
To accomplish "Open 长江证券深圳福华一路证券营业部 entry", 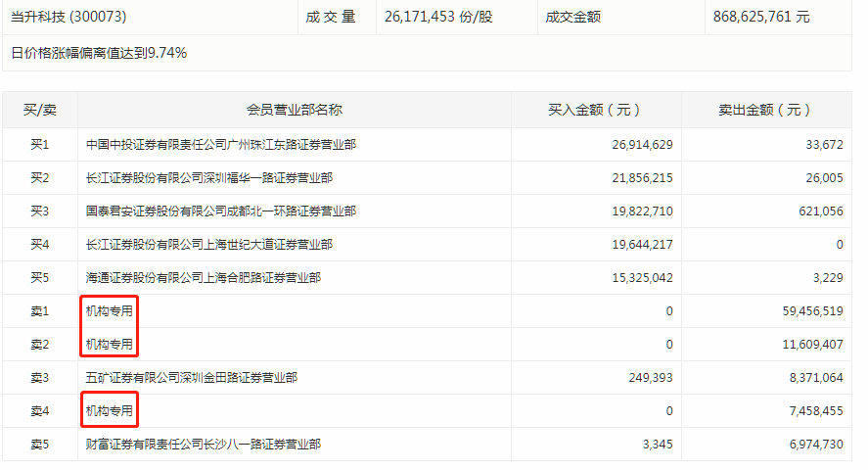I will click(x=208, y=178).
